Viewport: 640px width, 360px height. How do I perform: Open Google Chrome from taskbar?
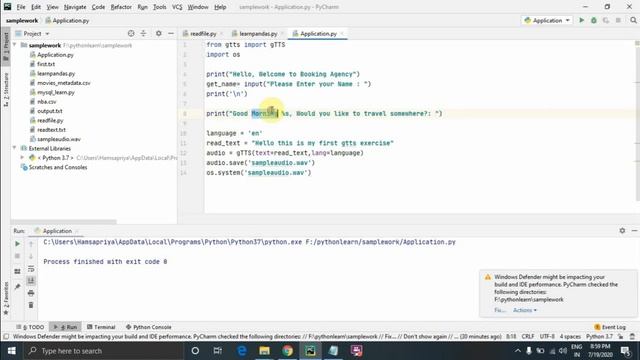click(287, 351)
